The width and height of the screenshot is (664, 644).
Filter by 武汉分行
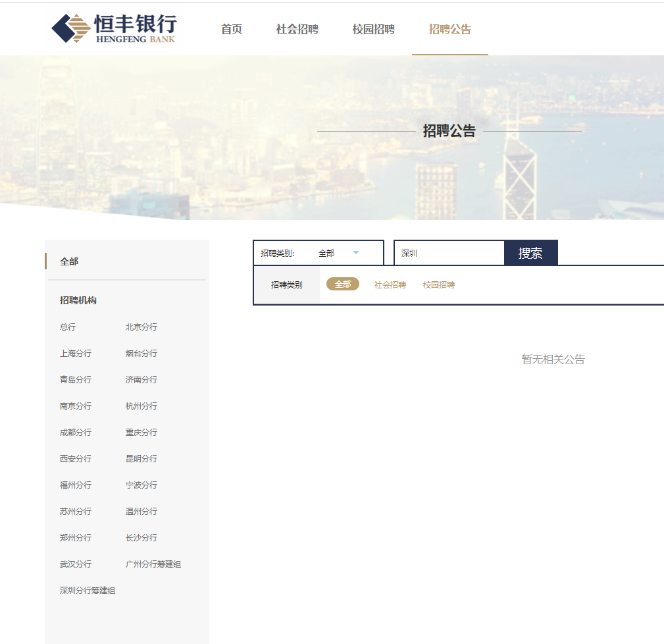[x=76, y=564]
